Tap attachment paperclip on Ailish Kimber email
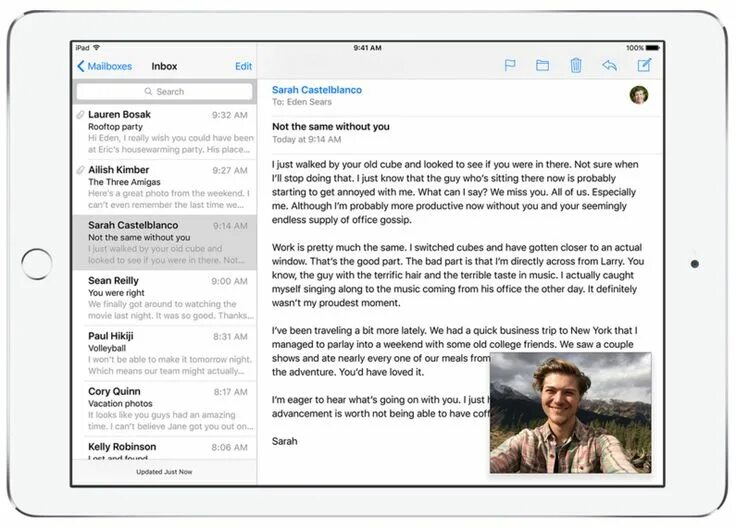 click(80, 169)
